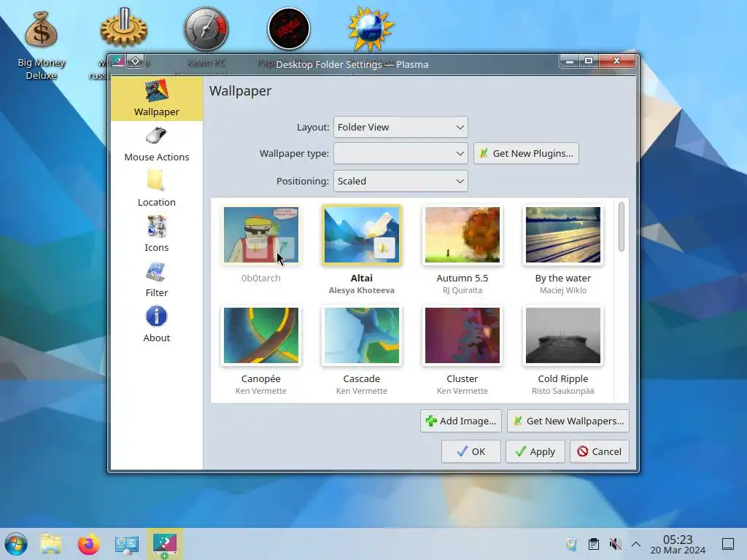Click the wallpaper list scrollbar handle
The height and width of the screenshot is (560, 747).
pos(622,227)
